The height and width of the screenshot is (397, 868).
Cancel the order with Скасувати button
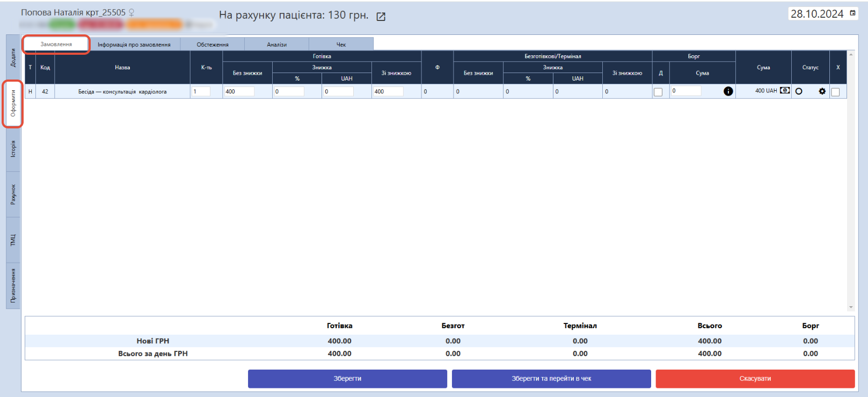tap(755, 379)
